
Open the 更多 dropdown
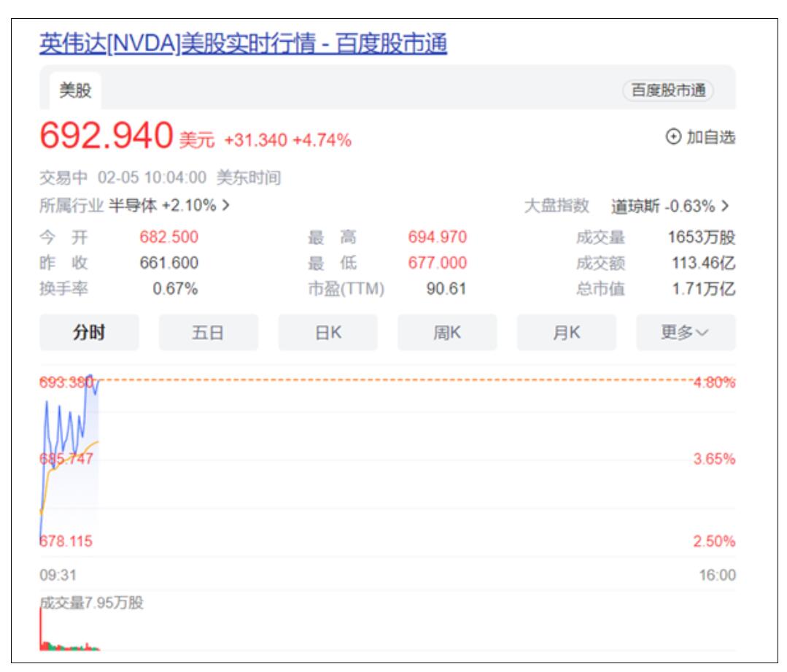click(686, 333)
